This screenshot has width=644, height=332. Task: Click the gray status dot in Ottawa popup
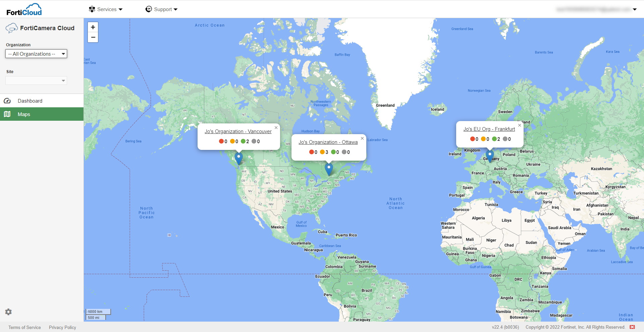pyautogui.click(x=344, y=152)
